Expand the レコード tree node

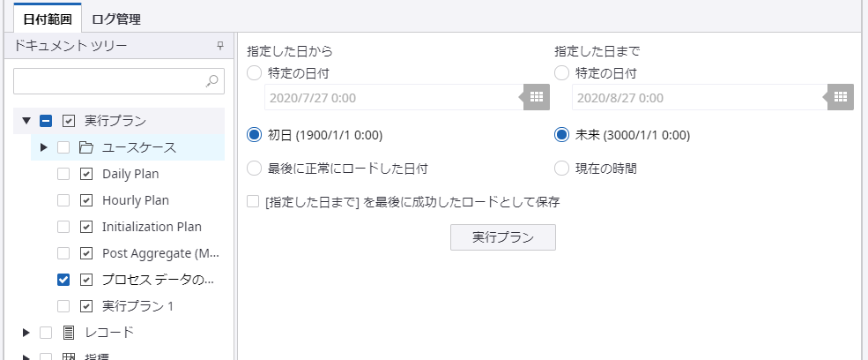[26, 333]
